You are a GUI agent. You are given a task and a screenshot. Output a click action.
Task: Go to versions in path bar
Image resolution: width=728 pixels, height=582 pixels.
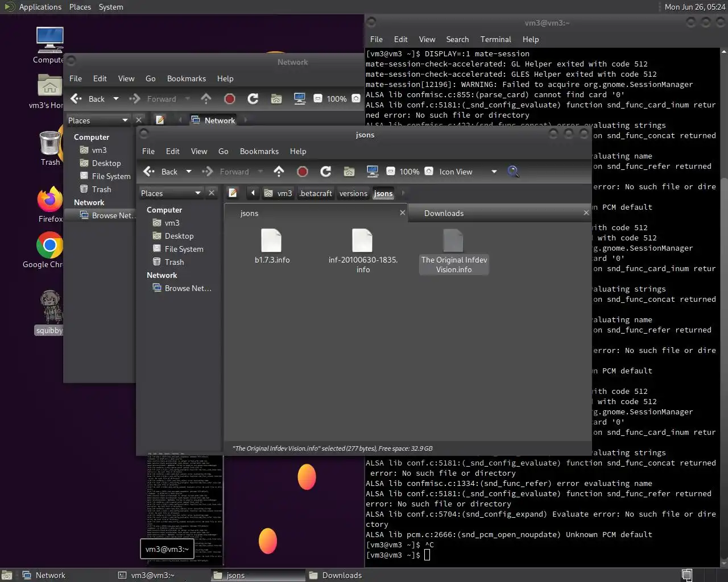tap(353, 193)
